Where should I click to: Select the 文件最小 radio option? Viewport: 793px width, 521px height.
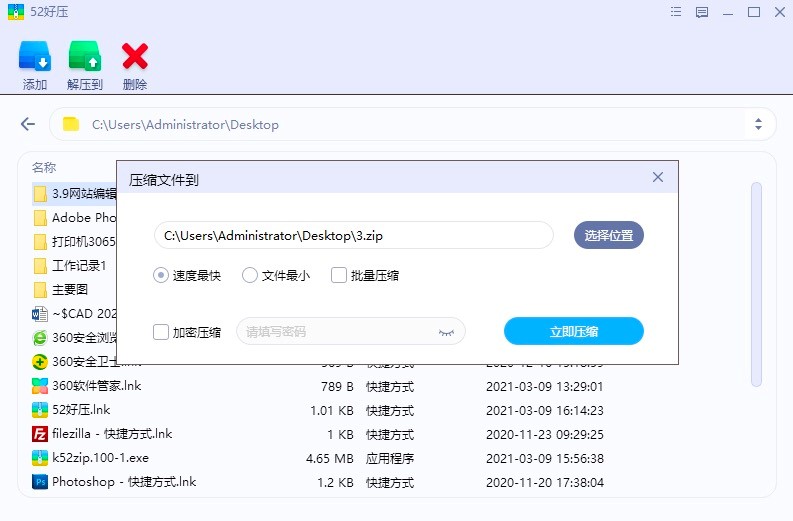250,275
